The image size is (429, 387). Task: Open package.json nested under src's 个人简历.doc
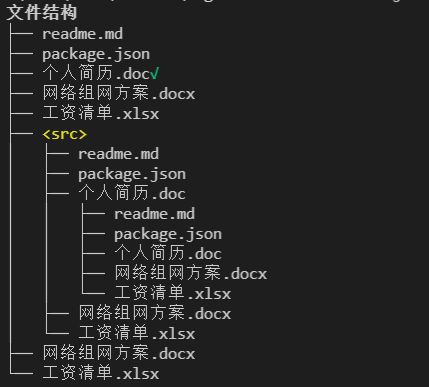pos(168,234)
